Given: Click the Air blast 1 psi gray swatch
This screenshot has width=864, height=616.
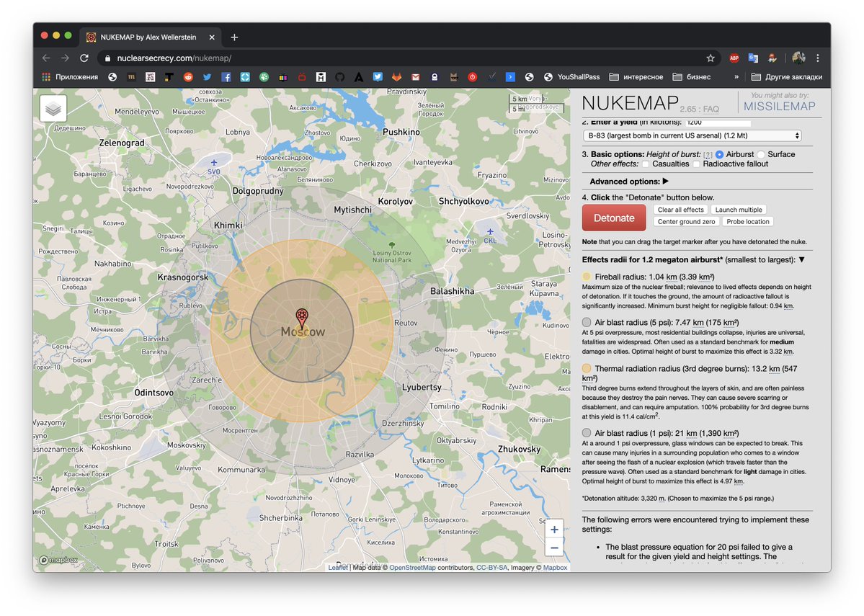Looking at the screenshot, I should [587, 433].
